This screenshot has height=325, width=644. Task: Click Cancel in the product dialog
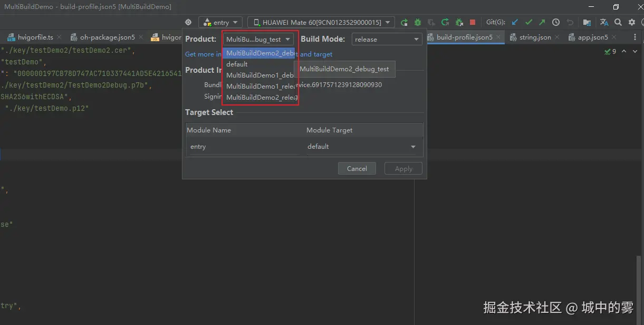tap(357, 168)
